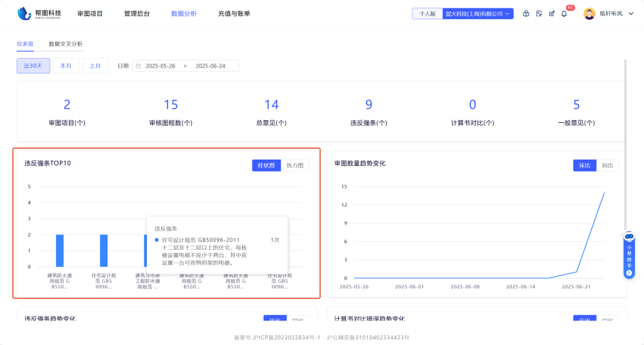The width and height of the screenshot is (644, 345).
Task: Click the document note icon in header
Action: 539,14
